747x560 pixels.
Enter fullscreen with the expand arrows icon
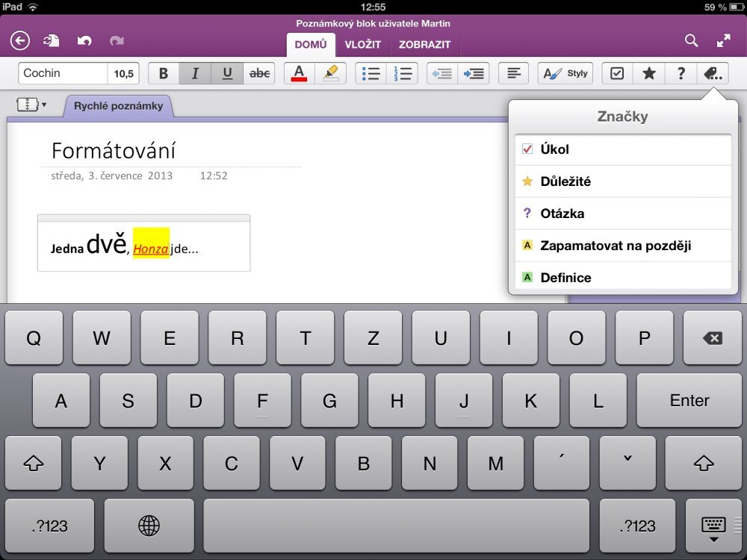723,41
